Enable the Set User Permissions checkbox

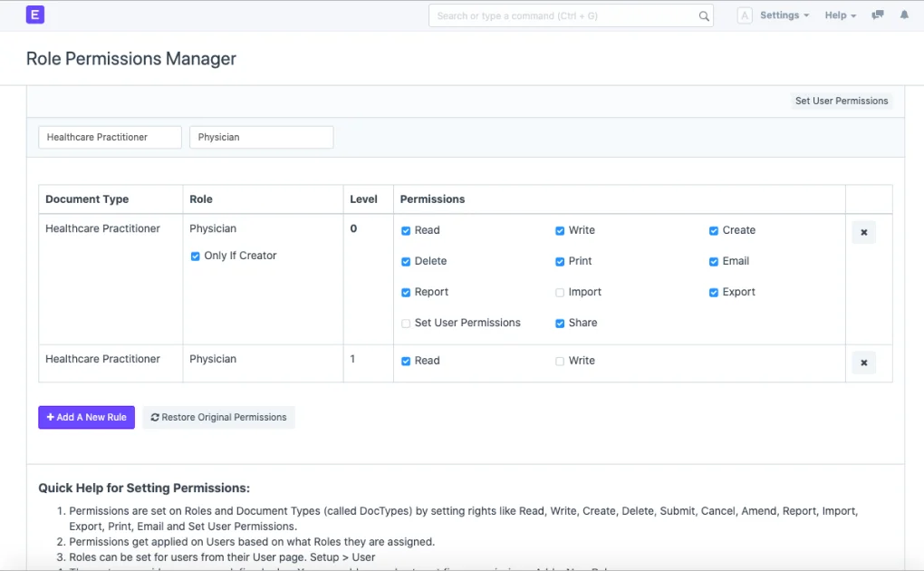click(x=406, y=323)
